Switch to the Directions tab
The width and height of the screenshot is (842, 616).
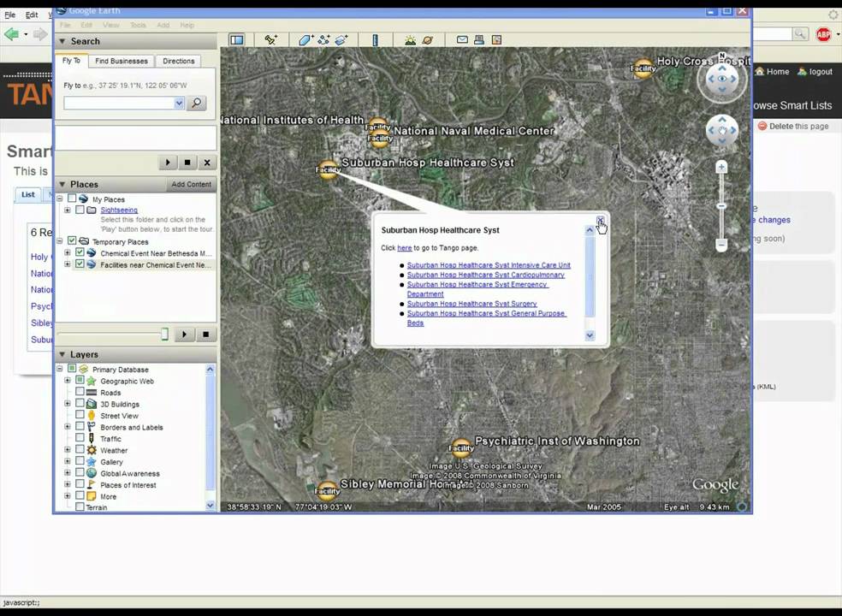[179, 62]
